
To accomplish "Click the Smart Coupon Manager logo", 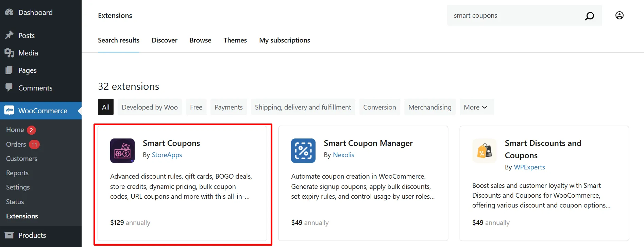I will tap(303, 151).
